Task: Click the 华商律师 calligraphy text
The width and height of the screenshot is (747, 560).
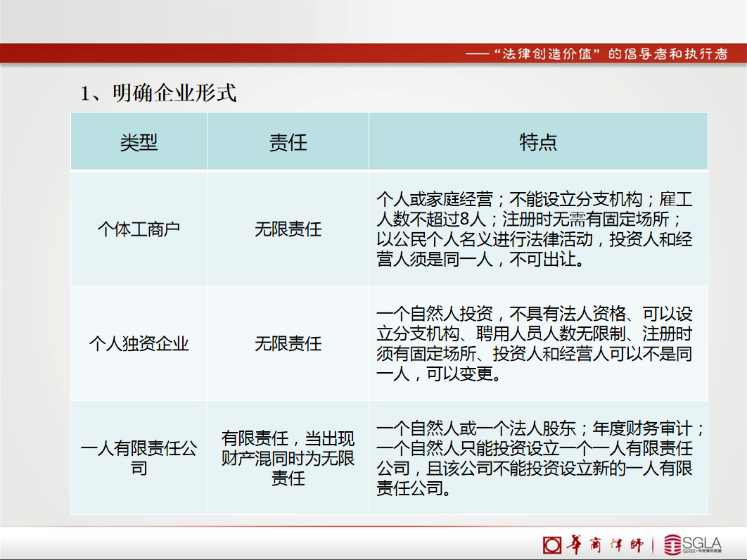Action: tap(604, 545)
